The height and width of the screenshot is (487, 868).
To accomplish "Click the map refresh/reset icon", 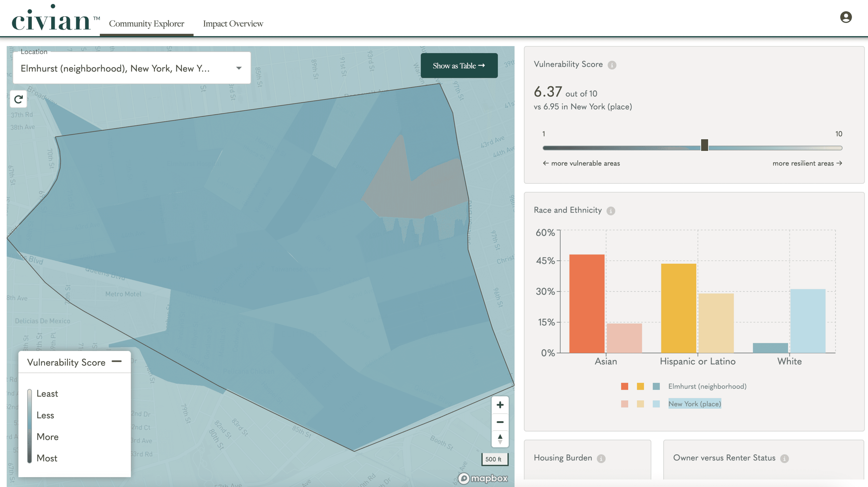I will pyautogui.click(x=18, y=99).
